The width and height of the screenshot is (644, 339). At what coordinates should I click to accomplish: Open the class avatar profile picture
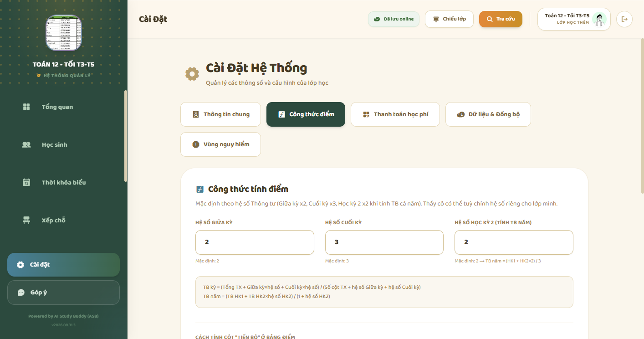click(x=599, y=19)
